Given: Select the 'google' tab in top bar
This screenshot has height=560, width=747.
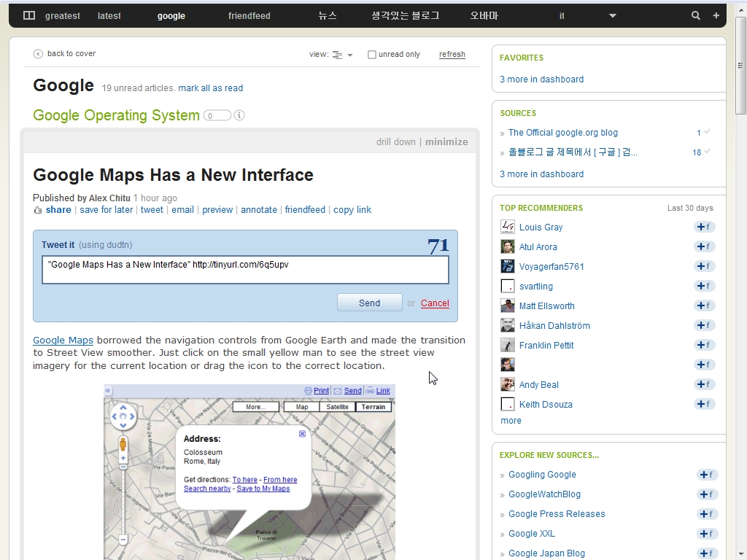Looking at the screenshot, I should tap(171, 16).
